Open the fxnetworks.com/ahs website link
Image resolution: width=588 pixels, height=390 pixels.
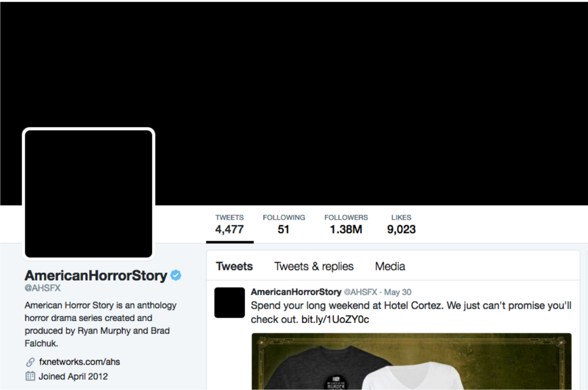(x=79, y=362)
